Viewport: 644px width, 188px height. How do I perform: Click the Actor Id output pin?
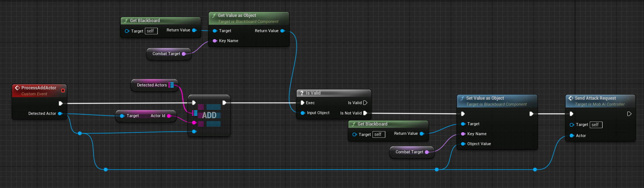(x=169, y=116)
